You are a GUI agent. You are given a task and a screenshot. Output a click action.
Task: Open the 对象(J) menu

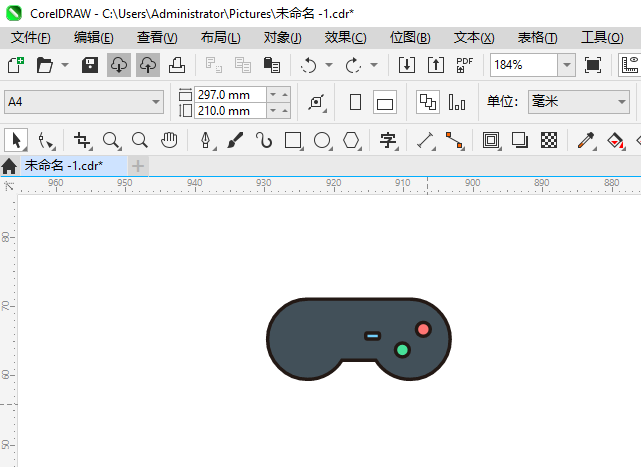282,38
